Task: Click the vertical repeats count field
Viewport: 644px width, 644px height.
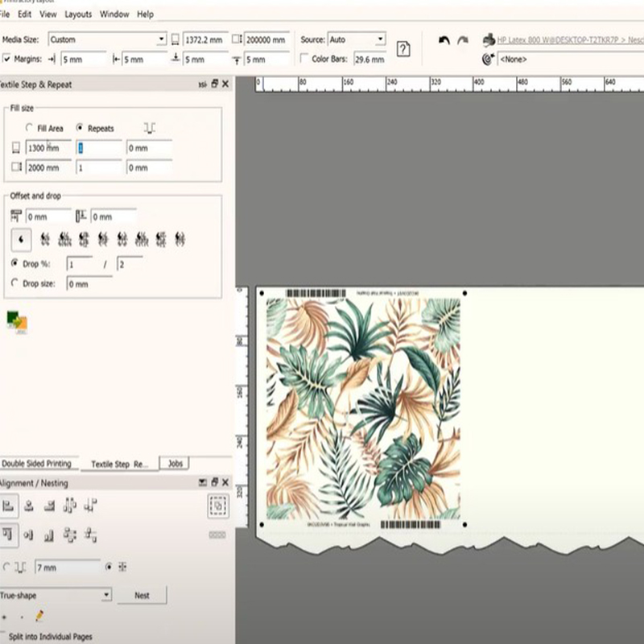Action: coord(99,167)
